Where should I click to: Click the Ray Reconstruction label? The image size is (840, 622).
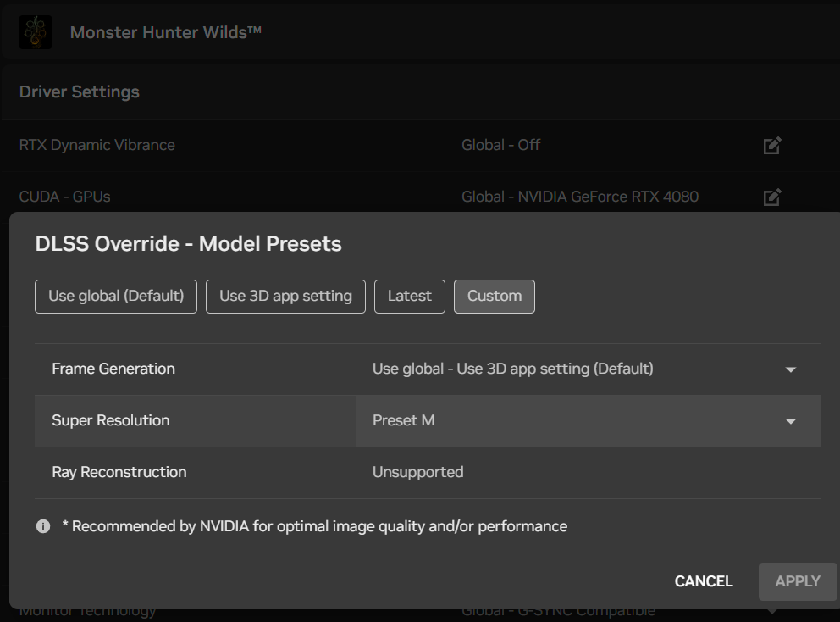click(x=119, y=472)
